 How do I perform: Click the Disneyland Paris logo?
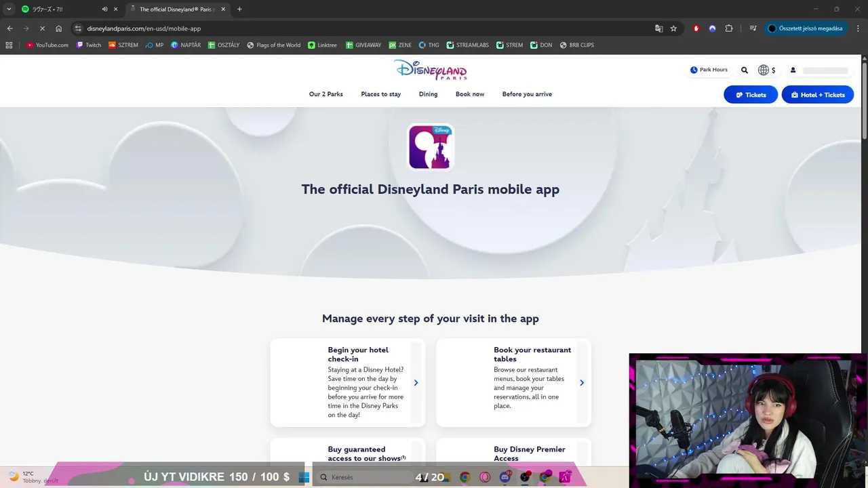pos(430,70)
